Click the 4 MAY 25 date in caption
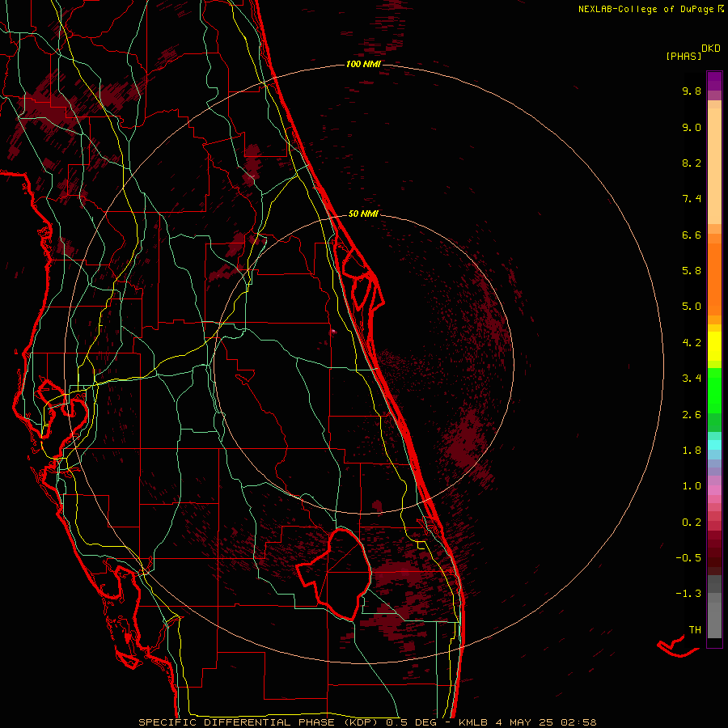This screenshot has height=728, width=728. pyautogui.click(x=525, y=722)
